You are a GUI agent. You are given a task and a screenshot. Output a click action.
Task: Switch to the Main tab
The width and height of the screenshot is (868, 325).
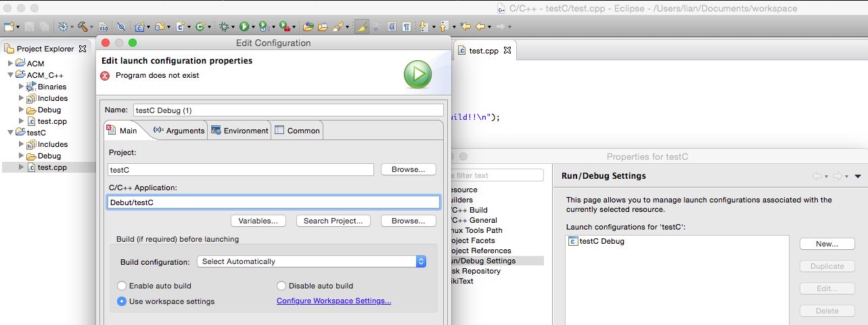(122, 131)
